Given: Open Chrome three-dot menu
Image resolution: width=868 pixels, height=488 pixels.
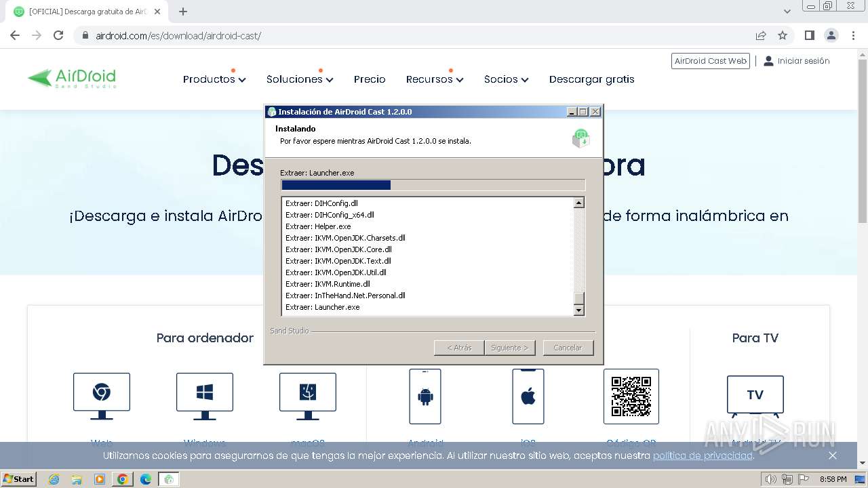Looking at the screenshot, I should 853,35.
